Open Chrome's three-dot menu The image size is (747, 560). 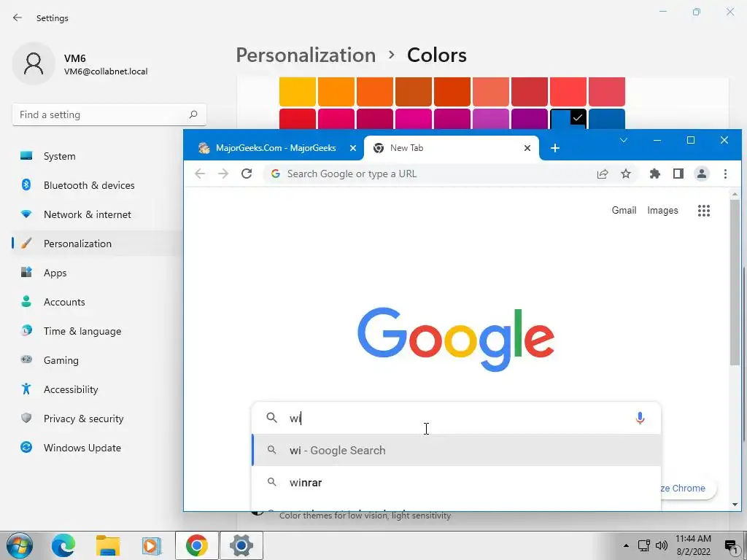[x=725, y=174]
